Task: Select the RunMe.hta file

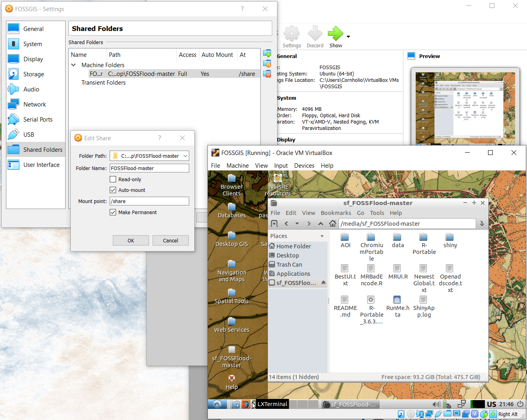Action: (397, 307)
